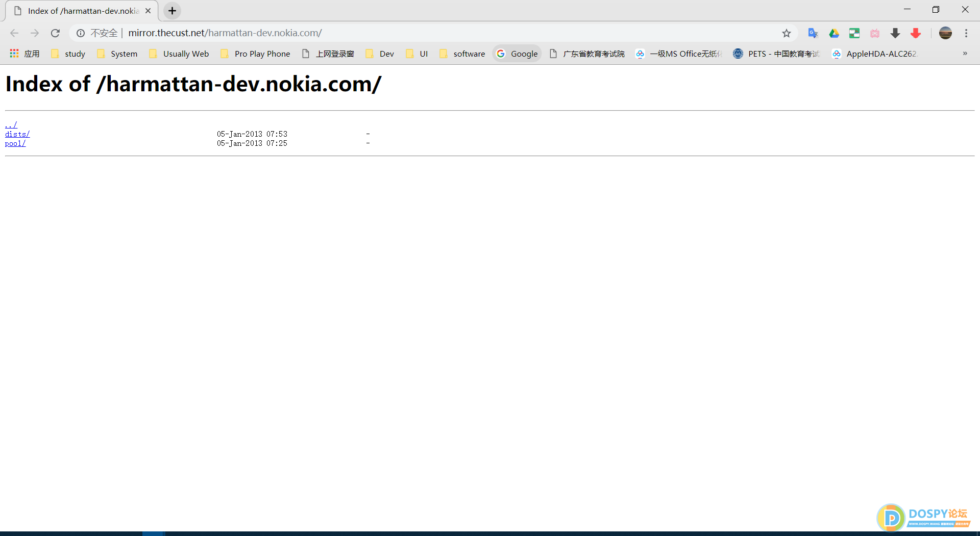Image resolution: width=980 pixels, height=536 pixels.
Task: Open the Google Translate extension
Action: coord(813,33)
